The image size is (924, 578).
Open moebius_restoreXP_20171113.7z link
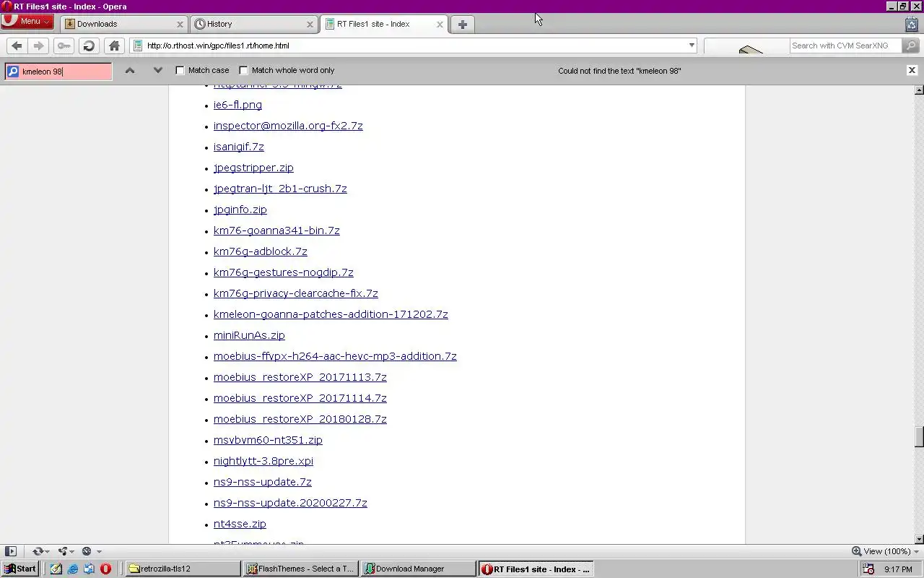tap(300, 377)
